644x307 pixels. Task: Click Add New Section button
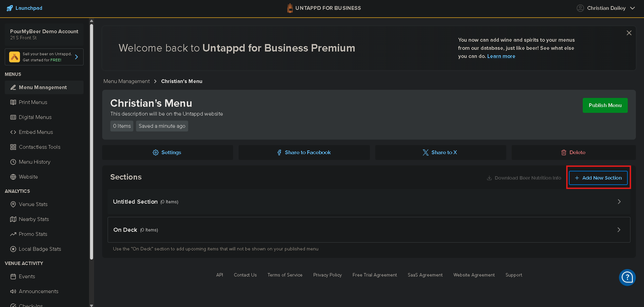click(598, 178)
